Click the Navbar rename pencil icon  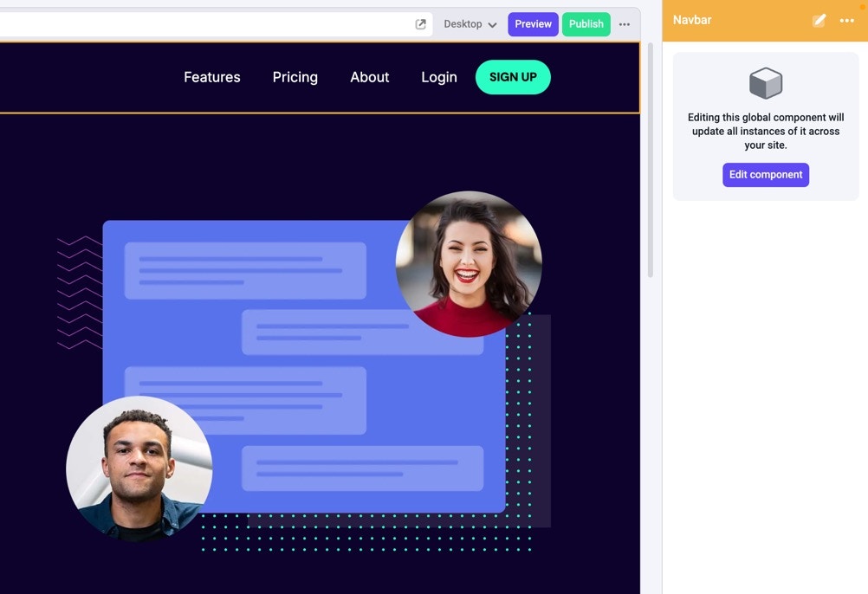819,21
